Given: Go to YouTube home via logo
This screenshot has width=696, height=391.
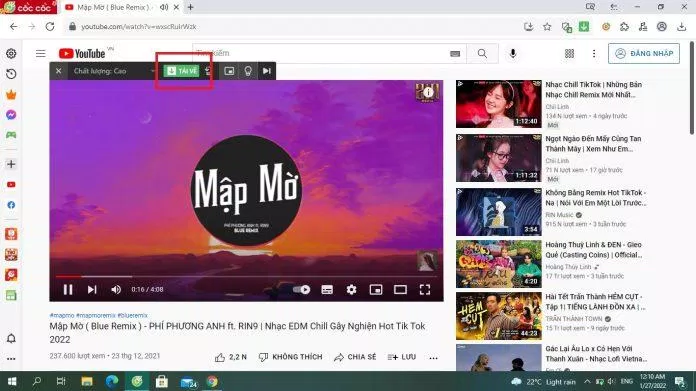Looking at the screenshot, I should pos(83,54).
